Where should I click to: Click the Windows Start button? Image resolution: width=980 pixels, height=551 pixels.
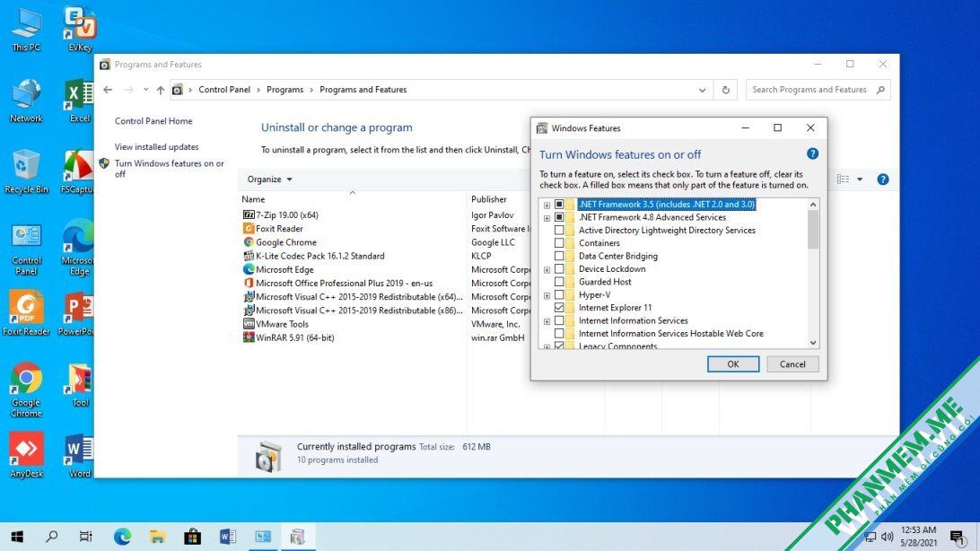pyautogui.click(x=18, y=537)
